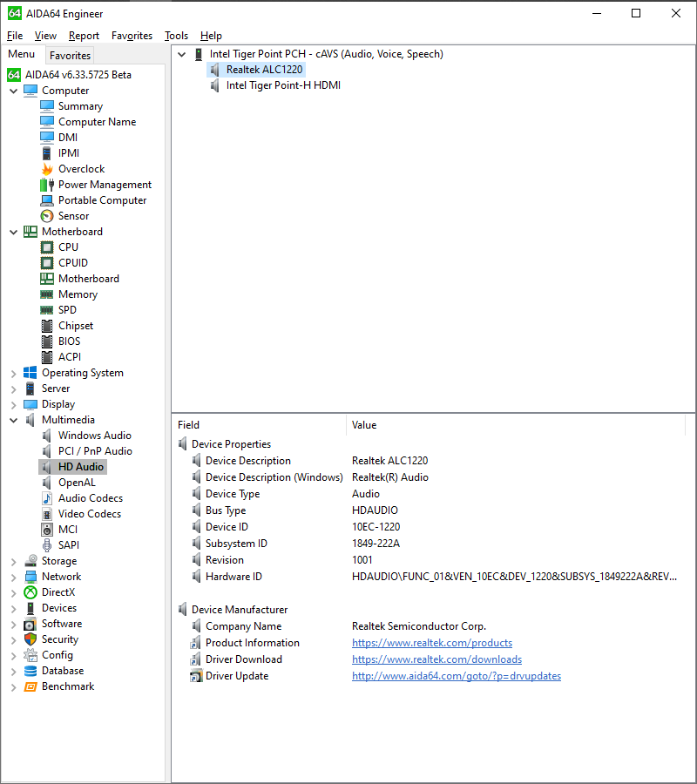Screen dimensions: 697x784
Task: Click the Summary monitor icon
Action: point(47,106)
